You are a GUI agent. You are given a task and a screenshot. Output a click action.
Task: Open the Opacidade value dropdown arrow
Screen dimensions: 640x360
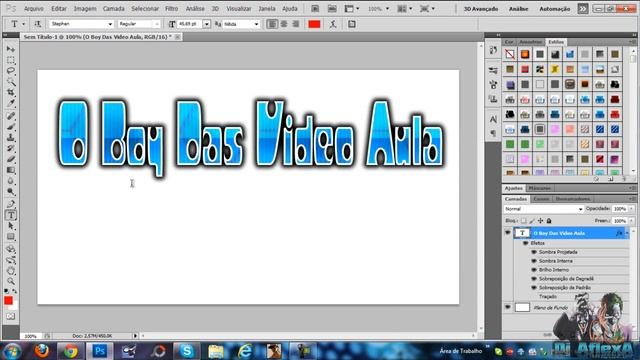pyautogui.click(x=631, y=209)
